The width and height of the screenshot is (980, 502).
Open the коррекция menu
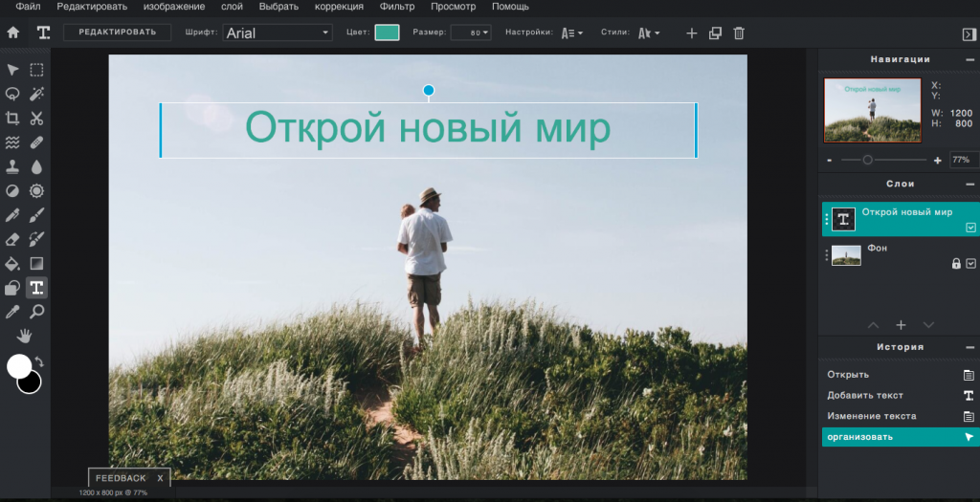tap(339, 7)
